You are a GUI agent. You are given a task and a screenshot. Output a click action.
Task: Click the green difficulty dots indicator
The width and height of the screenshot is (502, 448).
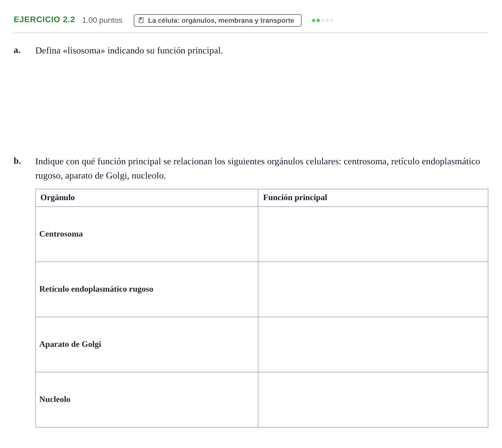[x=322, y=20]
